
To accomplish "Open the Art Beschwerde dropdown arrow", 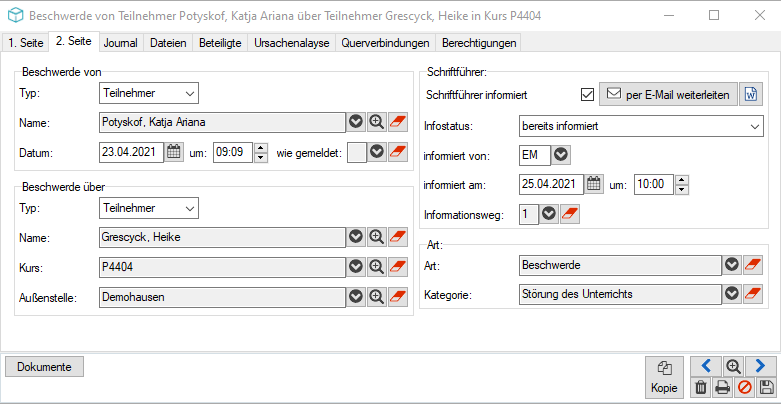I will pyautogui.click(x=732, y=265).
